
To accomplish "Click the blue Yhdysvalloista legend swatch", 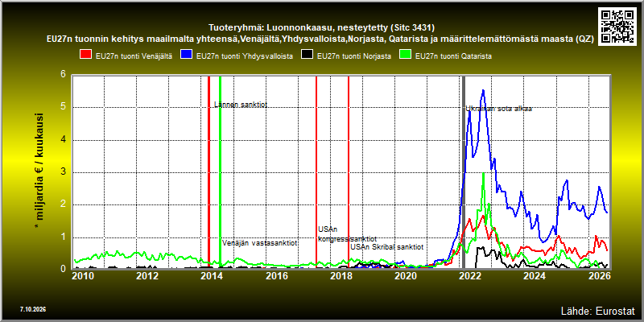I will click(x=187, y=56).
